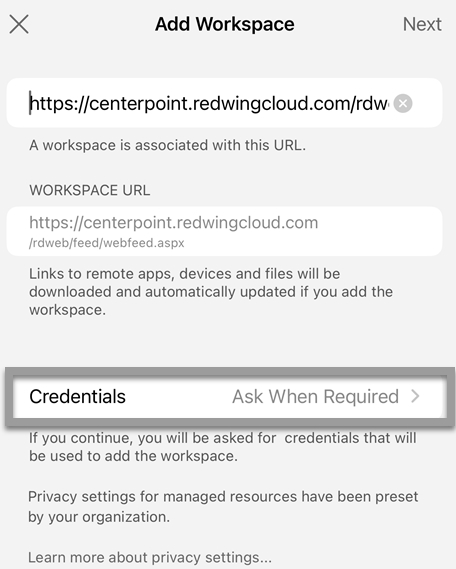Place cursor at start of https URL text
This screenshot has width=456, height=569.
[x=30, y=103]
